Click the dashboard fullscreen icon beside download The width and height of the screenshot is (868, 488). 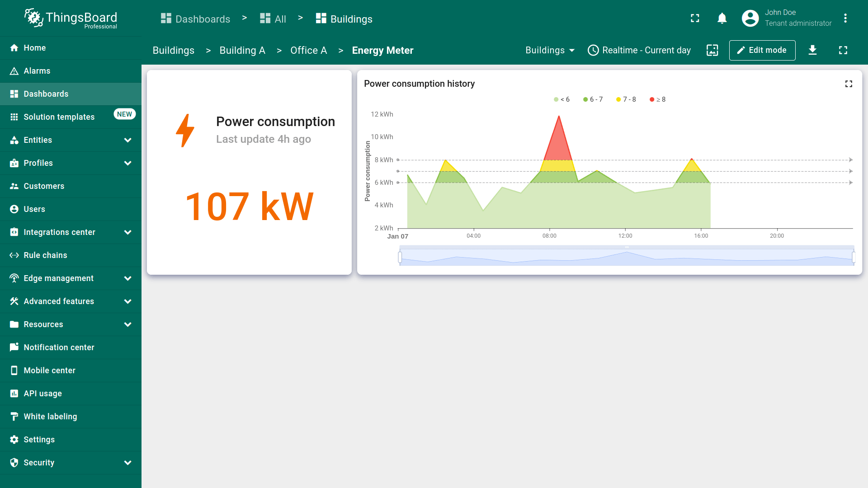click(843, 50)
